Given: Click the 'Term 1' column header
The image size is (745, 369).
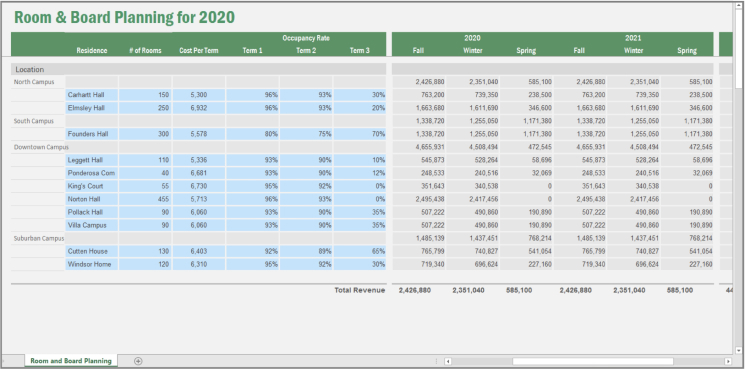Looking at the screenshot, I should 252,50.
